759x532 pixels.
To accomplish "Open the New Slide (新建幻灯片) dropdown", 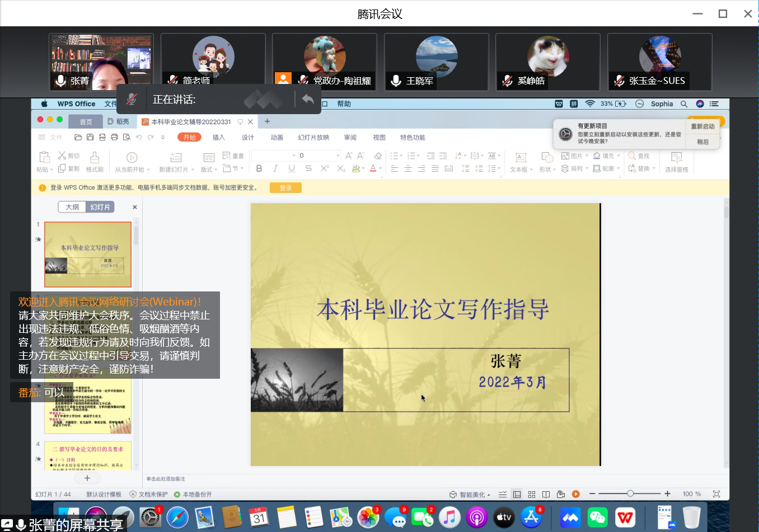I will [x=176, y=170].
